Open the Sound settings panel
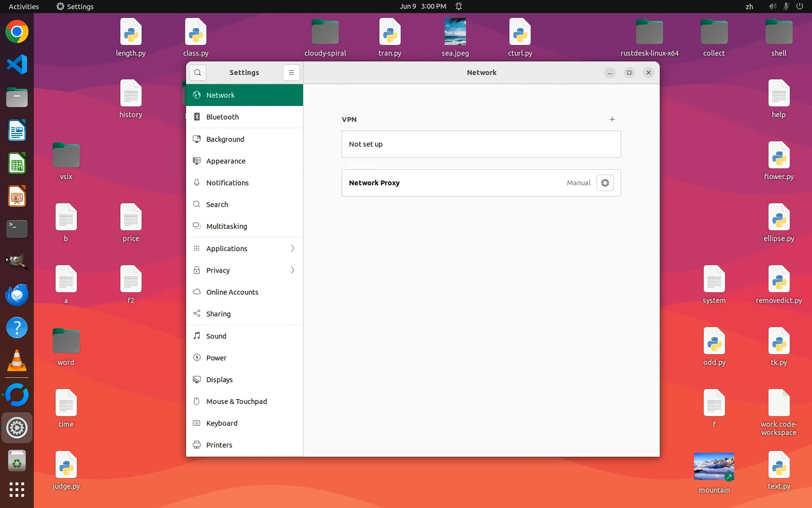812x508 pixels. [x=244, y=336]
